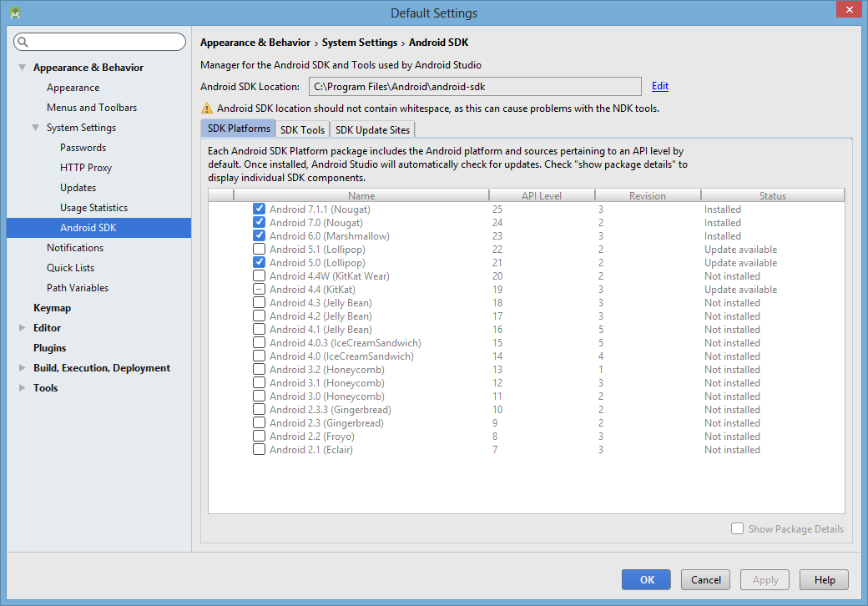Click Edit link for SDK location
868x606 pixels.
tap(660, 86)
